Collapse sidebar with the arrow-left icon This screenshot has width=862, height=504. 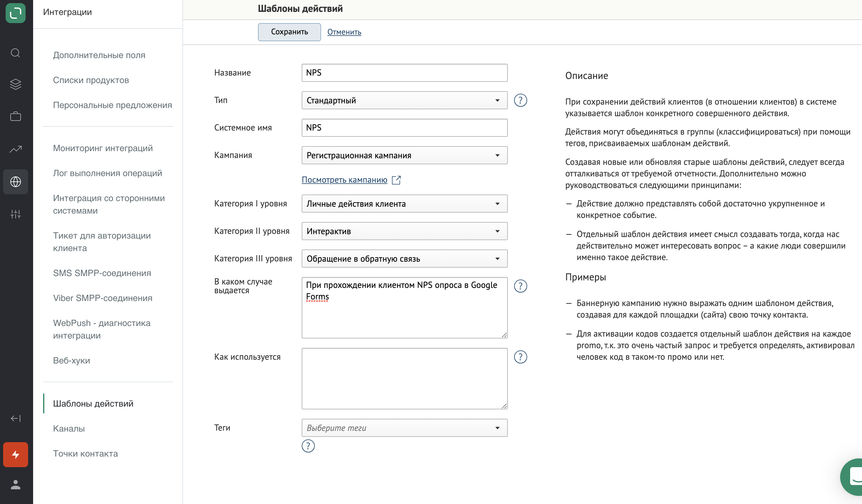15,418
